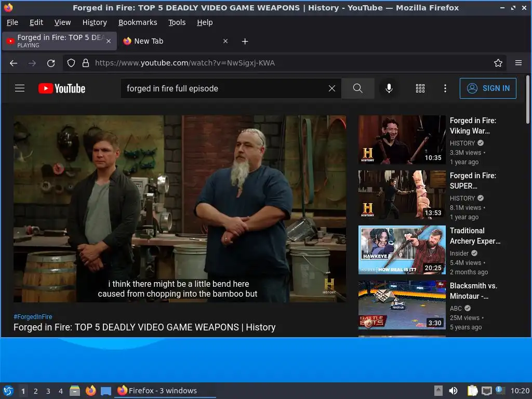This screenshot has width=532, height=399.
Task: Click the SIGN IN button
Action: [488, 88]
